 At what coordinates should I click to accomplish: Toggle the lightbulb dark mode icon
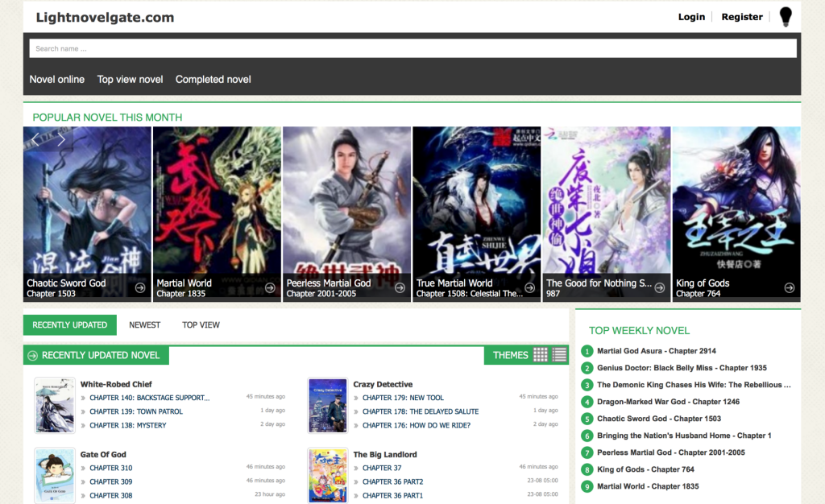[785, 17]
